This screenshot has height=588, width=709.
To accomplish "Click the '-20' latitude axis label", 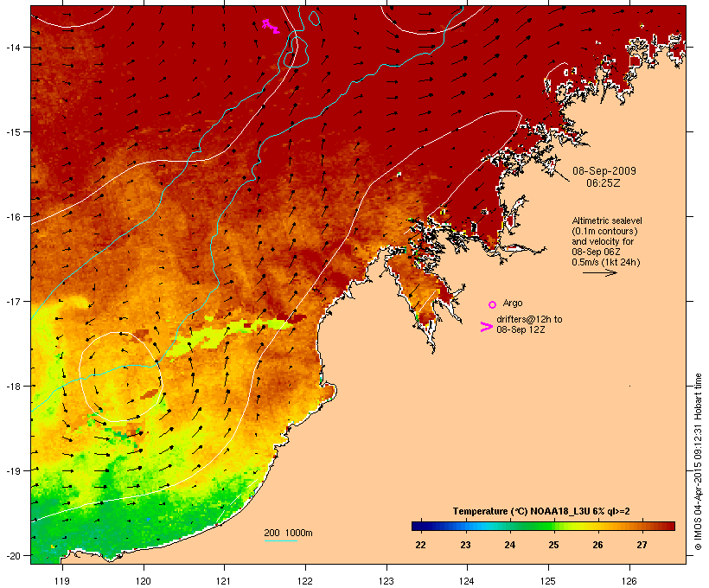I will point(12,555).
